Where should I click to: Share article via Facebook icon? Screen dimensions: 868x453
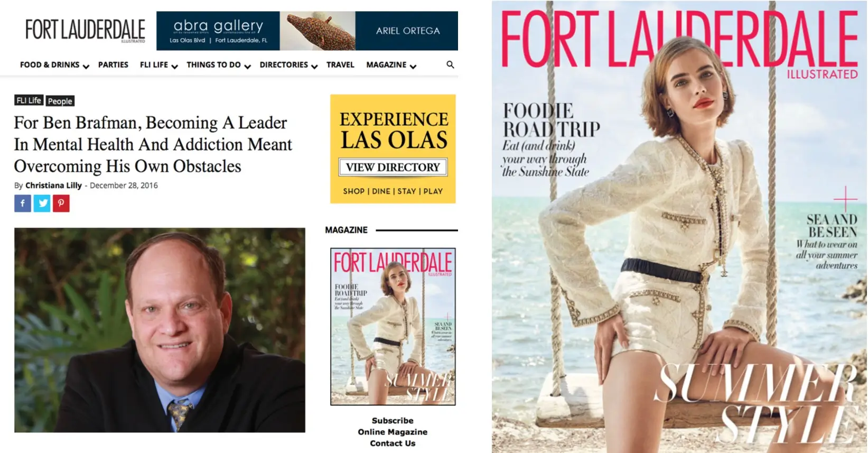point(23,203)
